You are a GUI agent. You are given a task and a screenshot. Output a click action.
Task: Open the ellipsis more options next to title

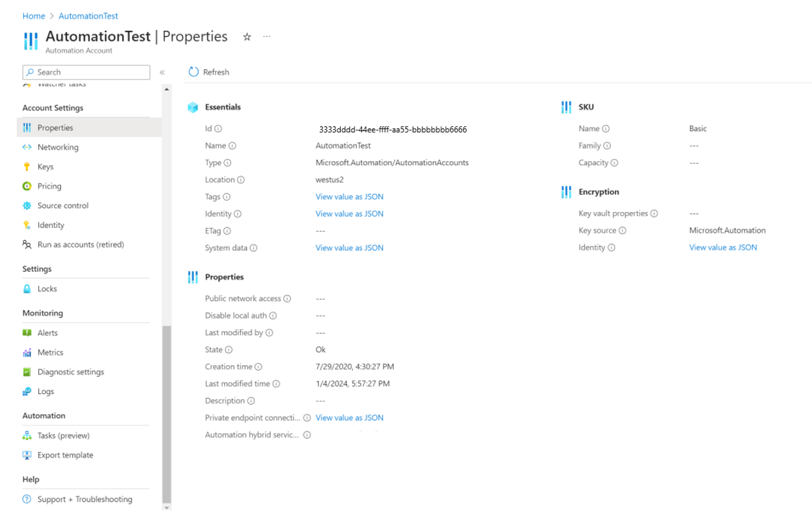click(266, 37)
